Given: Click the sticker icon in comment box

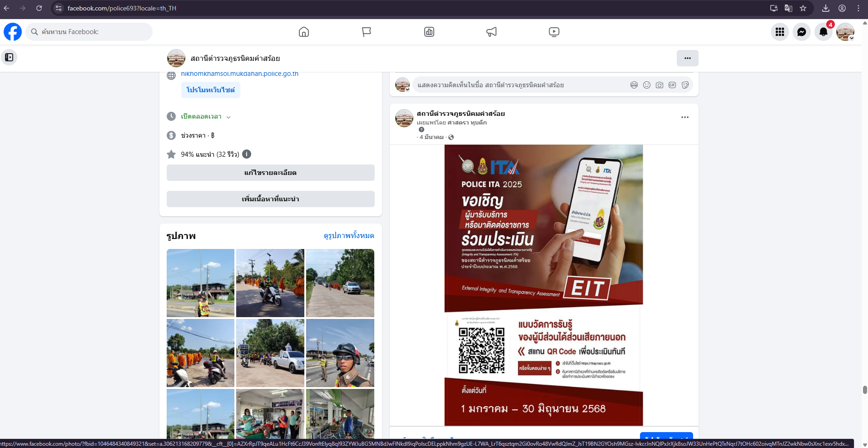Looking at the screenshot, I should coord(685,85).
